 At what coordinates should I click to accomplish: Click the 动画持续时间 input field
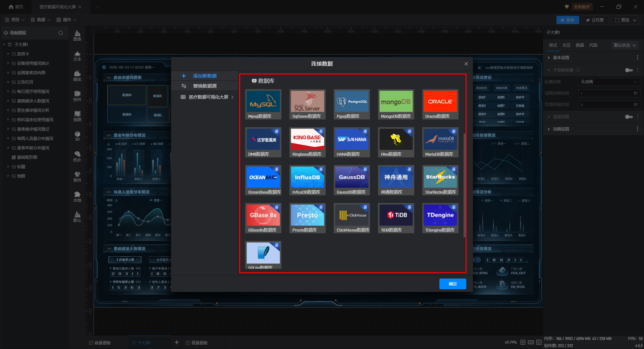(609, 93)
